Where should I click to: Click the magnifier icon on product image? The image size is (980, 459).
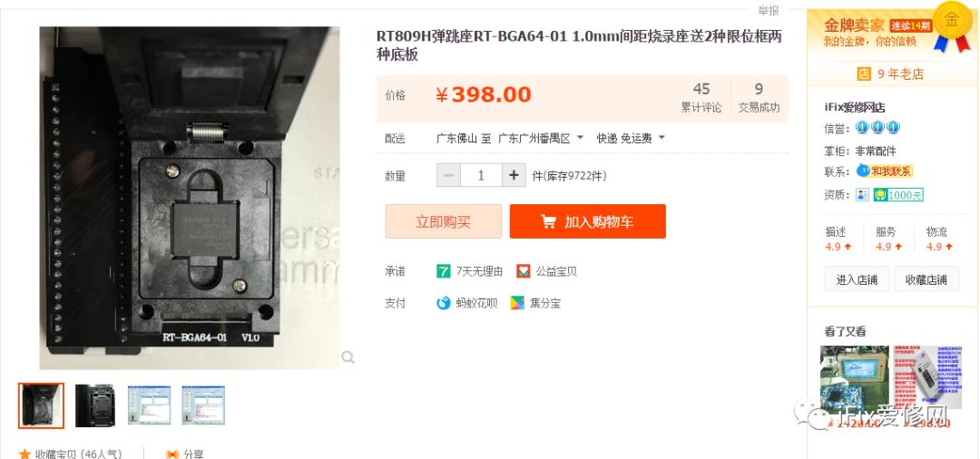click(x=348, y=357)
